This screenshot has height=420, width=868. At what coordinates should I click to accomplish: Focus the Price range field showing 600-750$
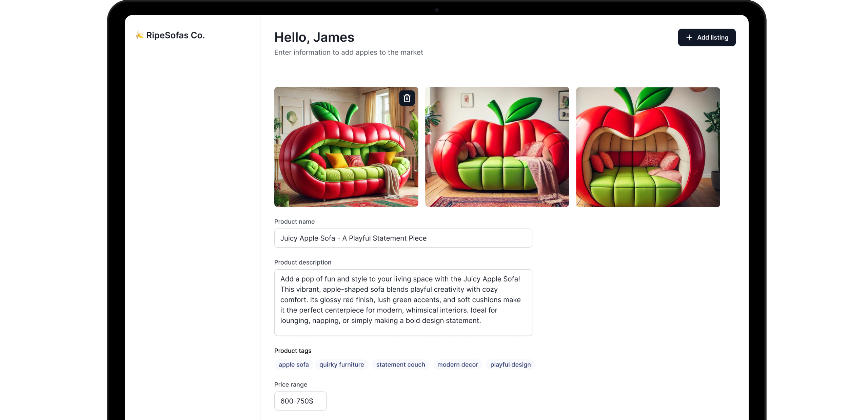[300, 401]
